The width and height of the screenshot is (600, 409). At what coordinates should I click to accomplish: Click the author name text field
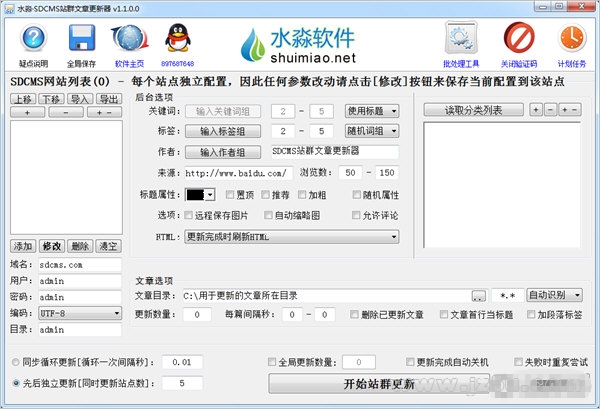click(x=335, y=152)
